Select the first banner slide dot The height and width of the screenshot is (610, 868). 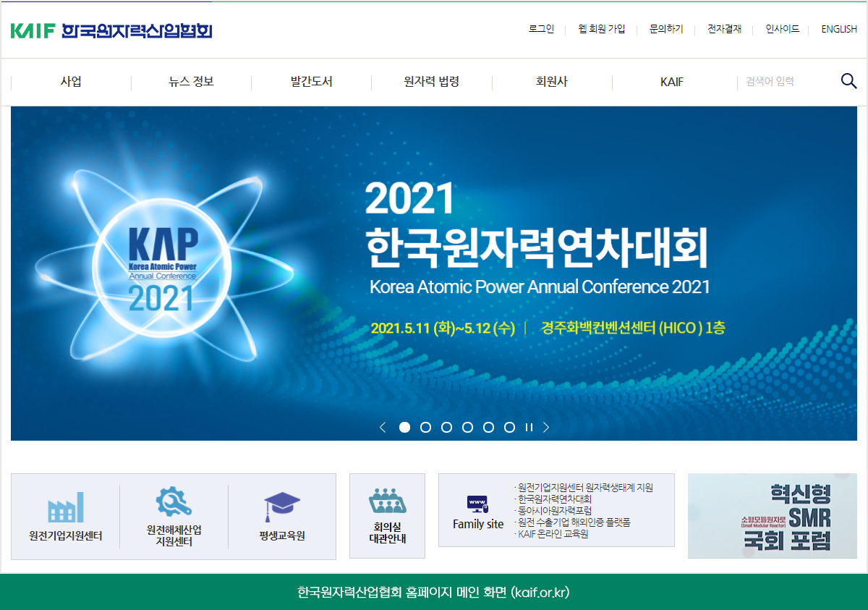(404, 428)
